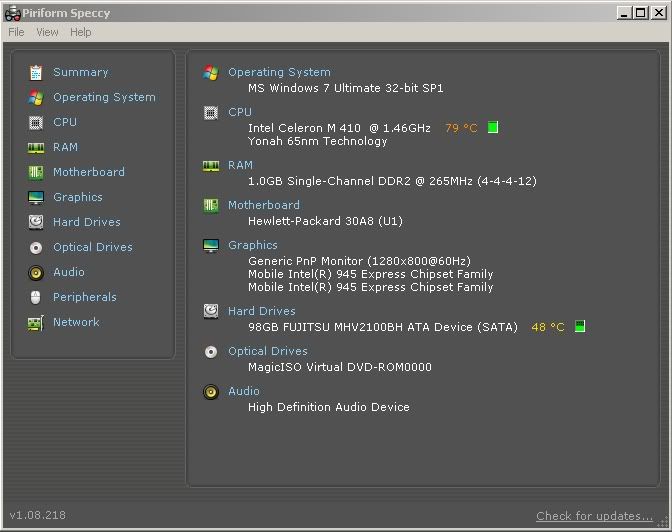Open the Operating System heading in main panel
The image size is (672, 532).
pos(279,72)
